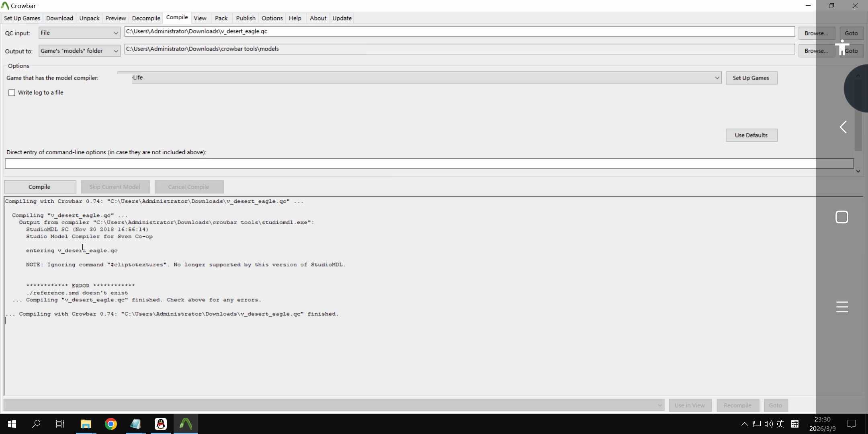Open Task View from taskbar
Screen dimensions: 868x434
[x=60, y=424]
